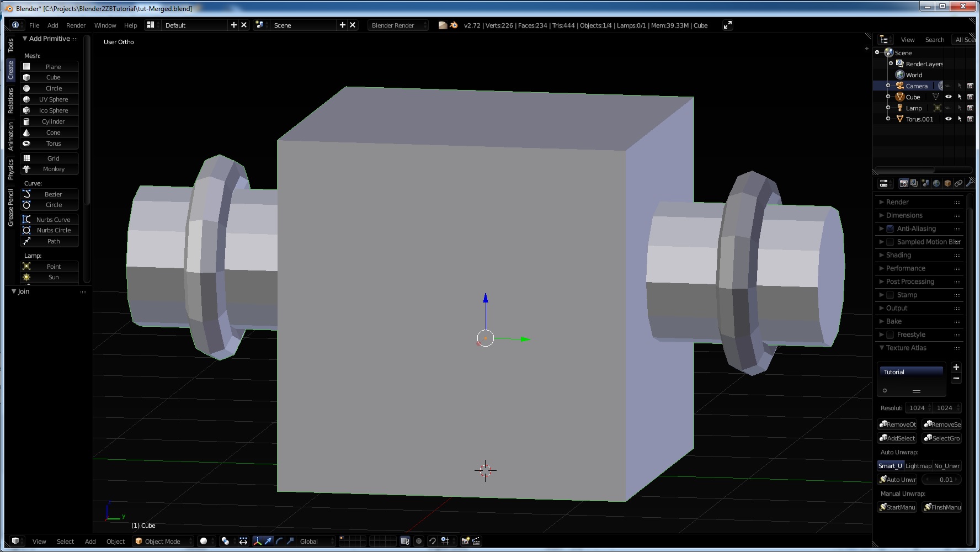Add a Sun lamp
This screenshot has width=980, height=552.
pyautogui.click(x=50, y=277)
